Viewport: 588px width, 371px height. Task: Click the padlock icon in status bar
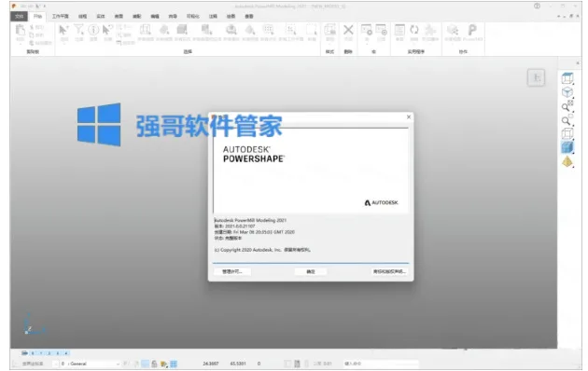tap(154, 364)
